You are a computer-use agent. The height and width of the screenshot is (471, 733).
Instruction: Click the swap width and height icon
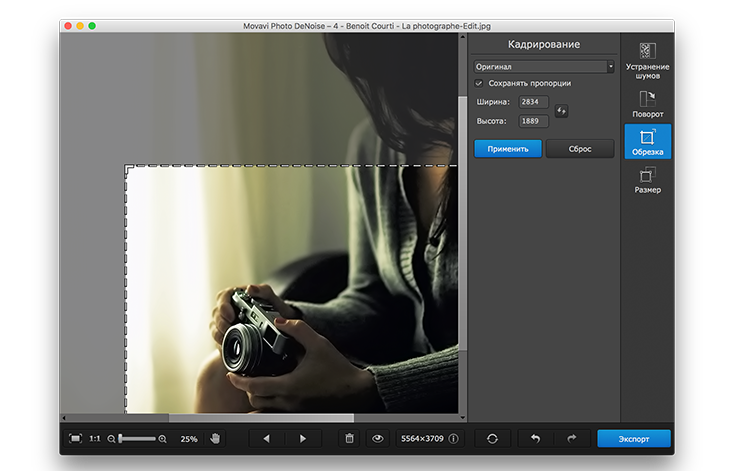(x=561, y=111)
